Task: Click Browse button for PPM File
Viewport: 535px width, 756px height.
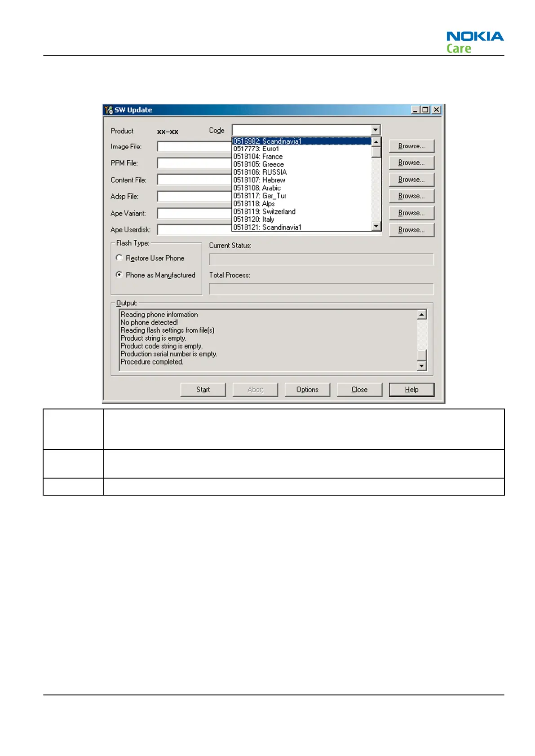Action: [x=411, y=163]
